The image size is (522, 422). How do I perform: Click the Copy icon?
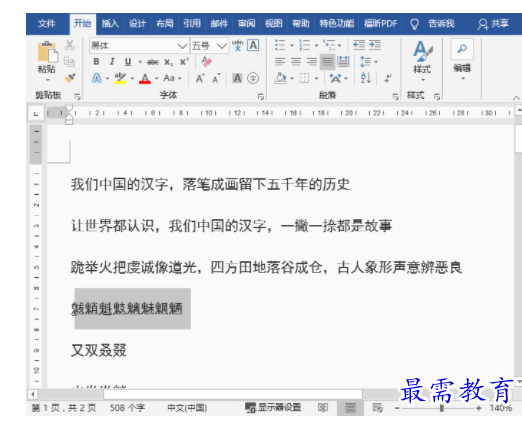point(70,62)
